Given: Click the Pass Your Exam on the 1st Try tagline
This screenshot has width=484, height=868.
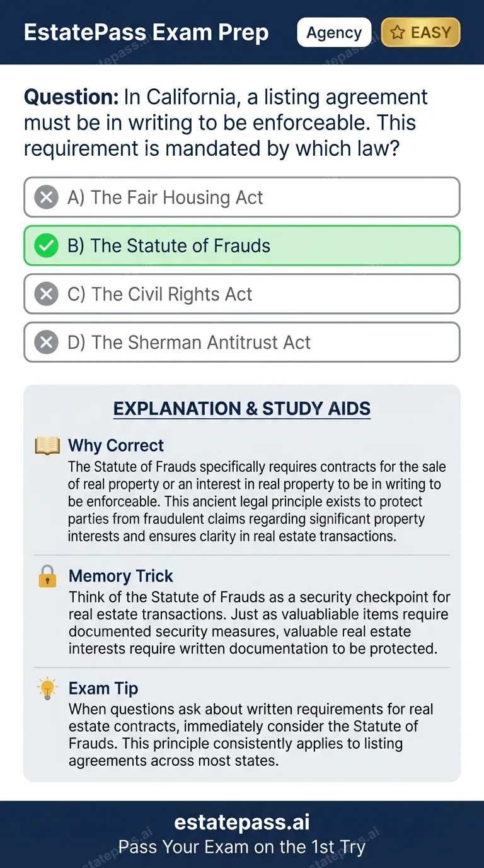Looking at the screenshot, I should [x=242, y=847].
